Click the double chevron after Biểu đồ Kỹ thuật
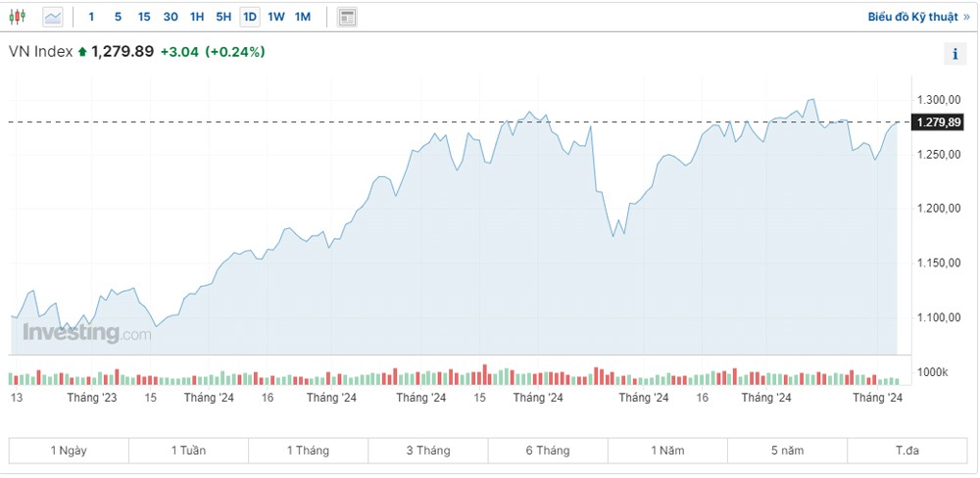This screenshot has height=478, width=980. click(966, 17)
